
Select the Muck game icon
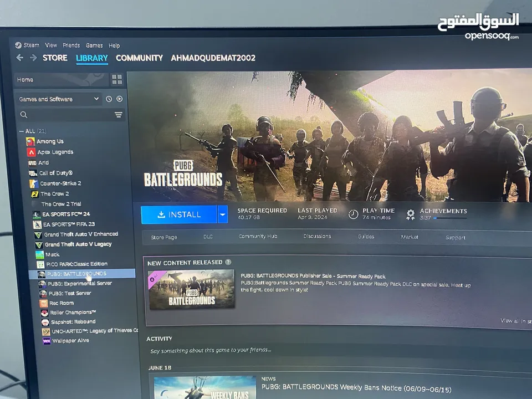point(40,254)
